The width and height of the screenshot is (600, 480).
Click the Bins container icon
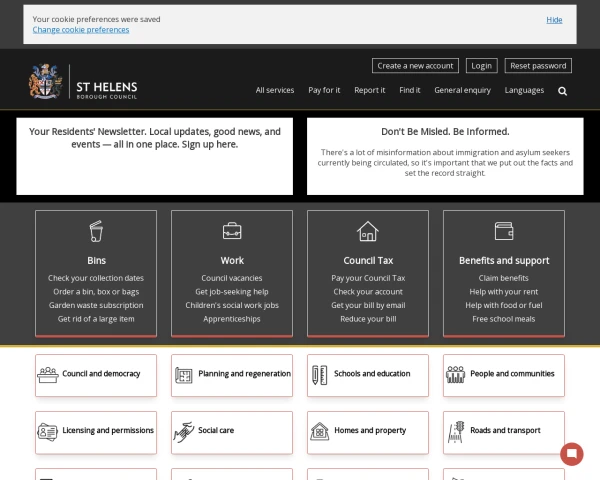(x=96, y=231)
